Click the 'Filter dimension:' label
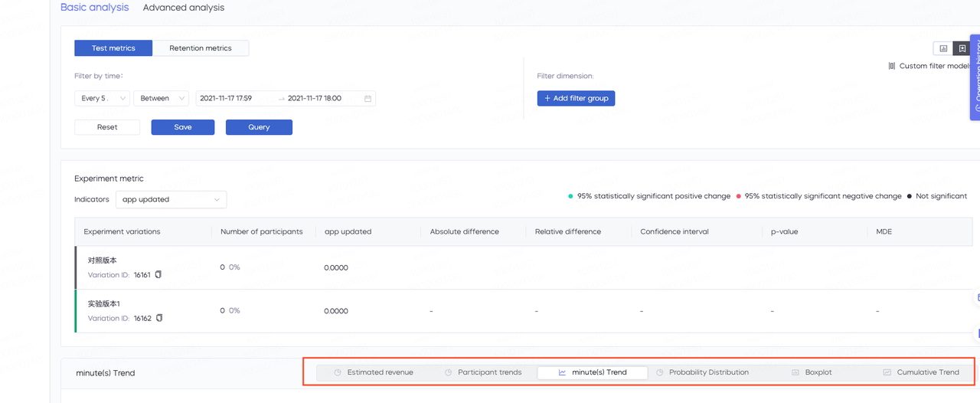Screen dimensions: 980x403 565,76
